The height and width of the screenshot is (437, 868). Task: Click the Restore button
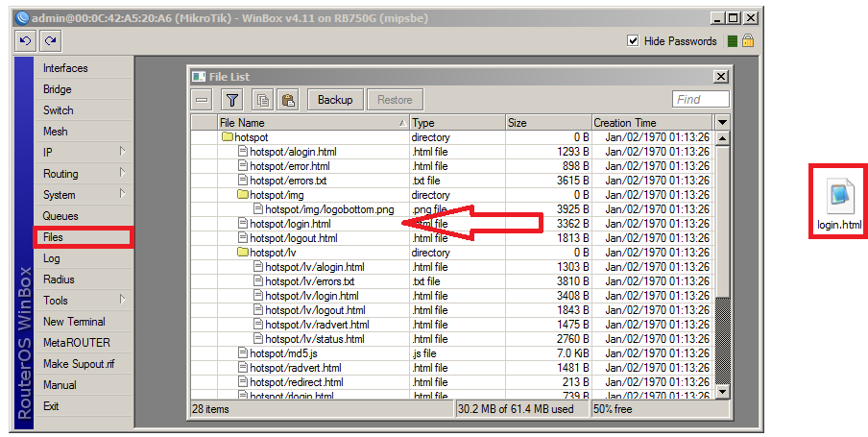pos(395,99)
